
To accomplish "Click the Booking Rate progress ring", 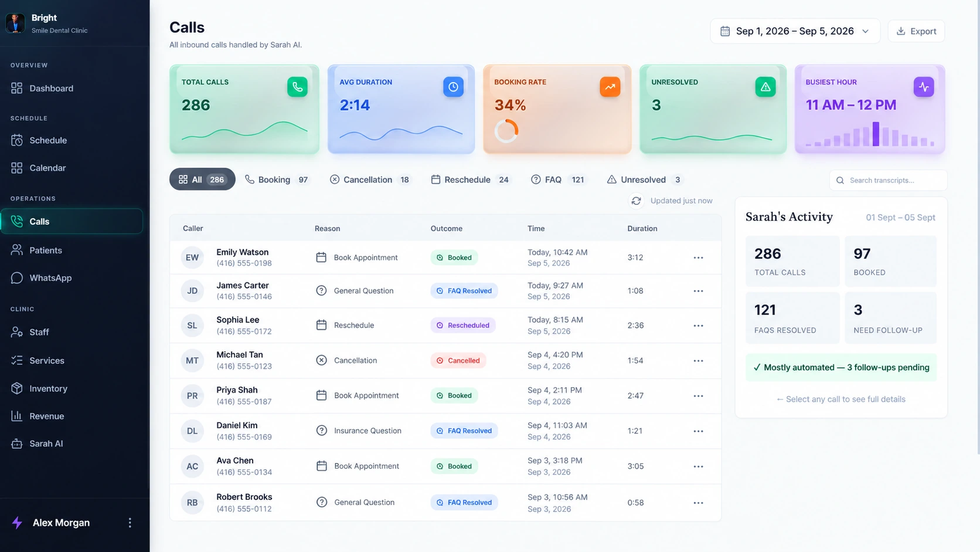I will tap(506, 131).
